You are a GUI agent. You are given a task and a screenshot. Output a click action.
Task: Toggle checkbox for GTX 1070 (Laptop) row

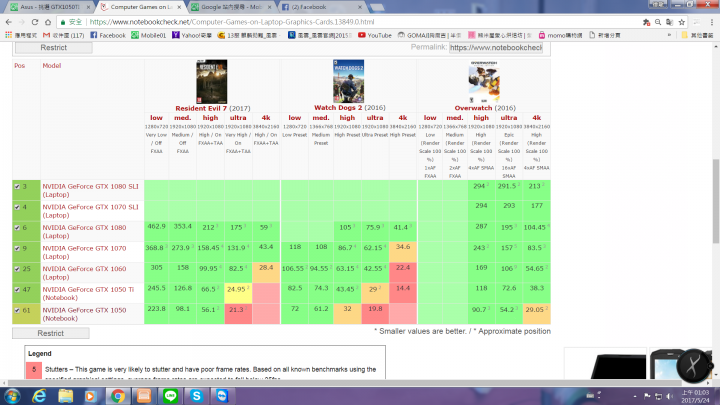pos(17,248)
